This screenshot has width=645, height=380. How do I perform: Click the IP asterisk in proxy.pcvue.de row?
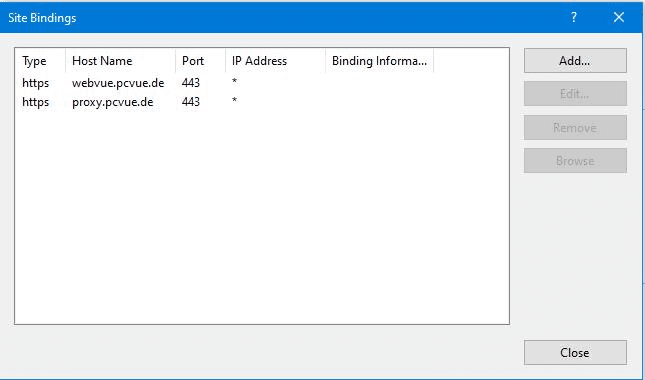click(234, 100)
